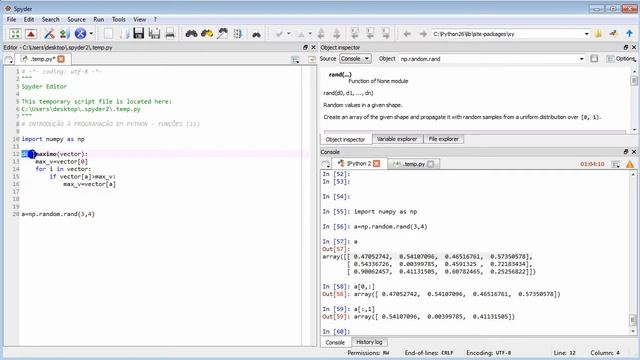
Task: Click the save all multiple-floppy icon
Action: 154,33
